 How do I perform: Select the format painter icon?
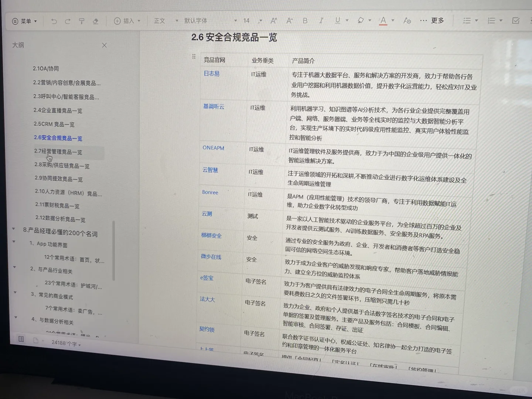pyautogui.click(x=82, y=21)
